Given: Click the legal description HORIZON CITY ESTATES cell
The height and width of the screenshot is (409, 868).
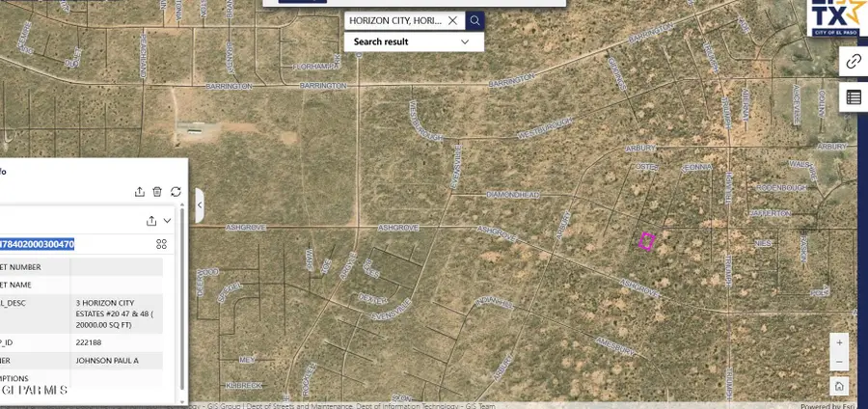Looking at the screenshot, I should (x=117, y=314).
